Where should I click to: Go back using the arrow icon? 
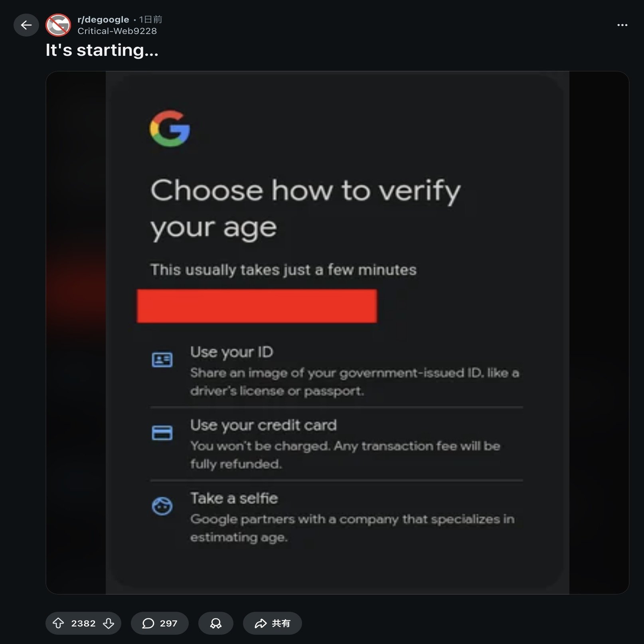[x=26, y=25]
